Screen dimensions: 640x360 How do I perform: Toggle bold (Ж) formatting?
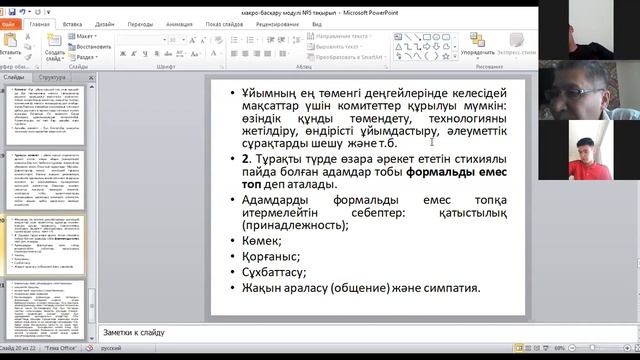[x=123, y=54]
